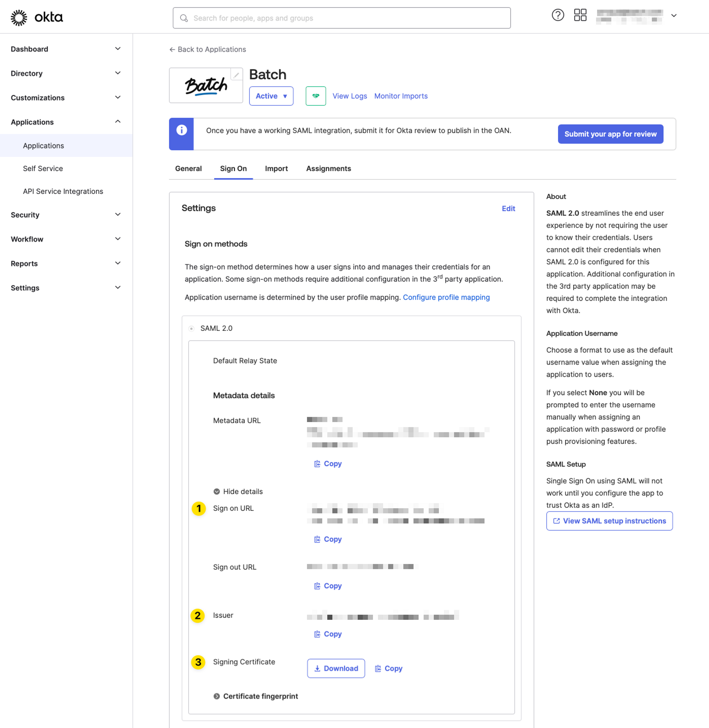Edit the Sign On settings
This screenshot has width=709, height=728.
coord(508,208)
